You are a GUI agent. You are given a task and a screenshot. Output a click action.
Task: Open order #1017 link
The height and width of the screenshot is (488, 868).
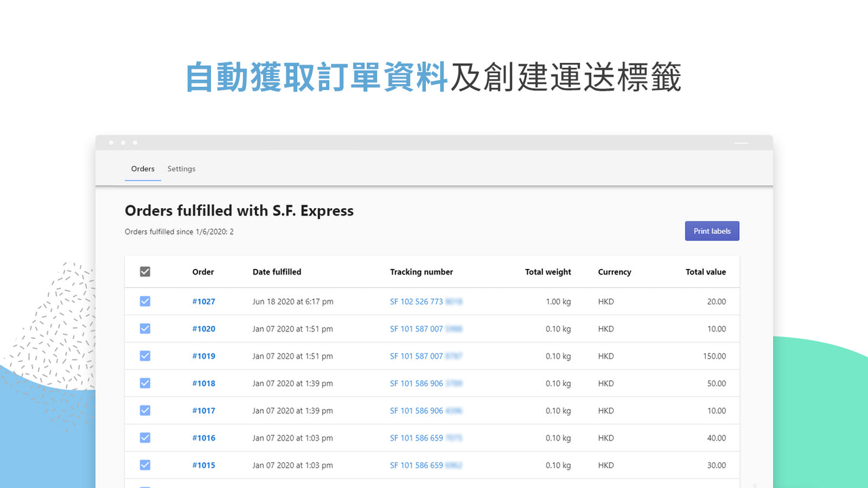tap(203, 411)
